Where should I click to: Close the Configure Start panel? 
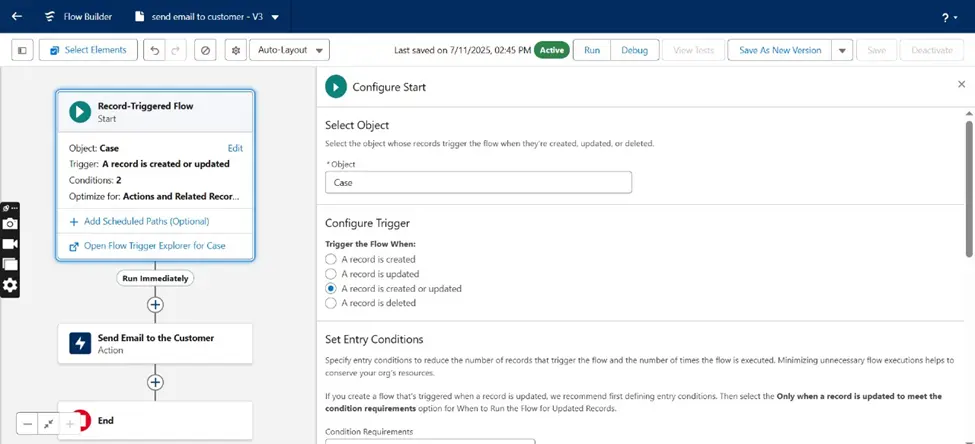pos(961,85)
